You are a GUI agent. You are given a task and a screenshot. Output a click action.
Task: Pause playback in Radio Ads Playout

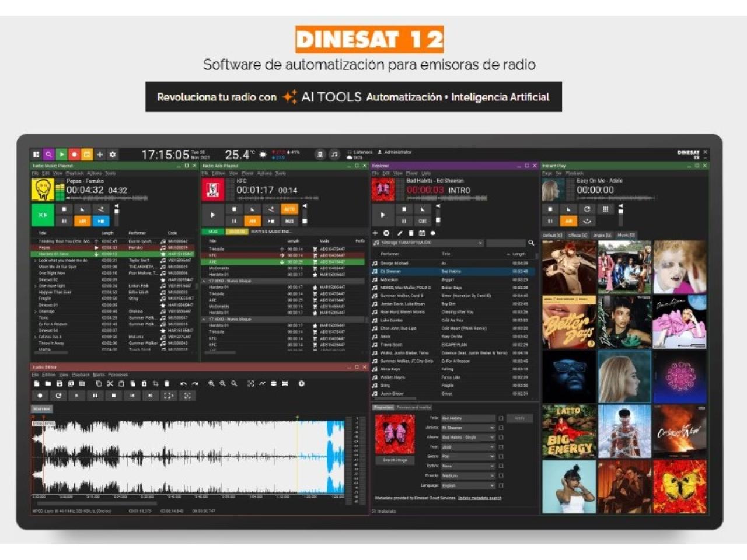tap(234, 221)
